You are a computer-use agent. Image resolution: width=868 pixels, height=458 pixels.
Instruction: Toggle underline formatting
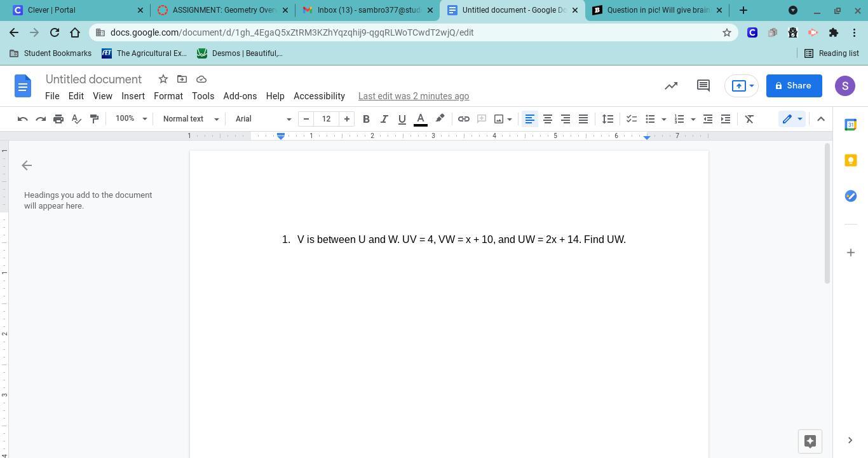tap(402, 119)
